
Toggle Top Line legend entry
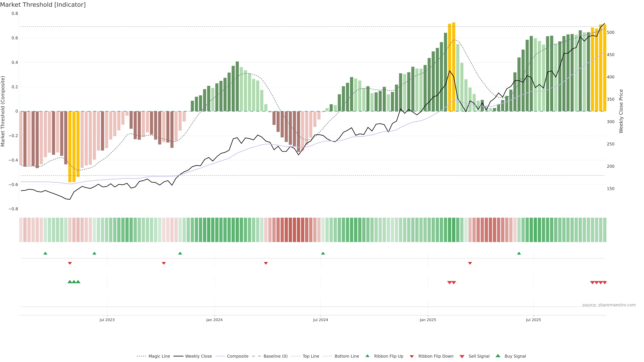[x=311, y=356]
